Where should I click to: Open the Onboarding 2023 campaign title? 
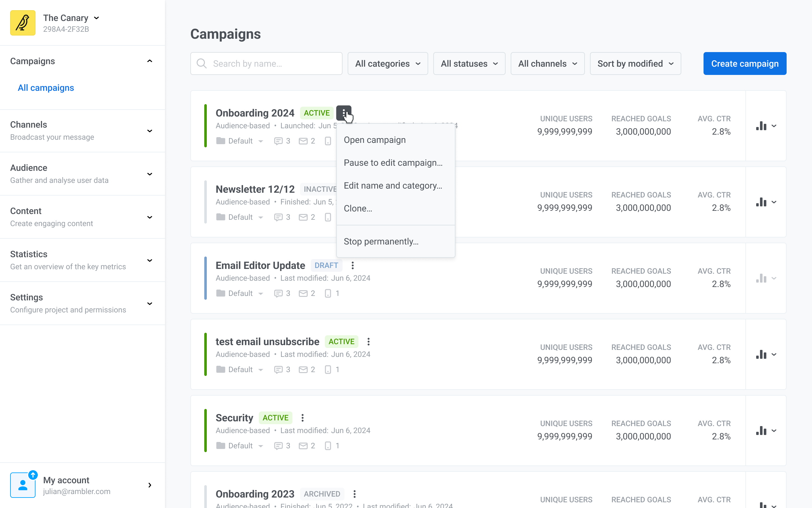pos(255,494)
